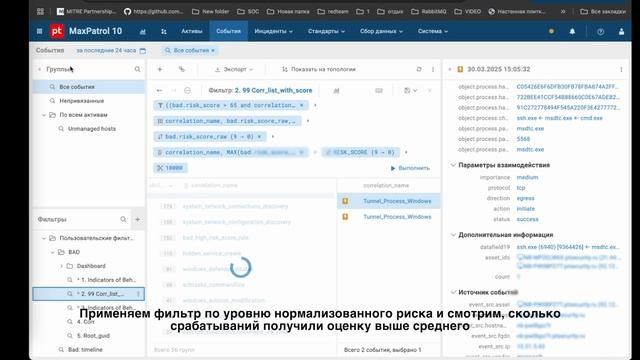Image resolution: width=640 pixels, height=360 pixels.
Task: Remove the bad.risk_score_raw sort chip
Action: [259, 137]
